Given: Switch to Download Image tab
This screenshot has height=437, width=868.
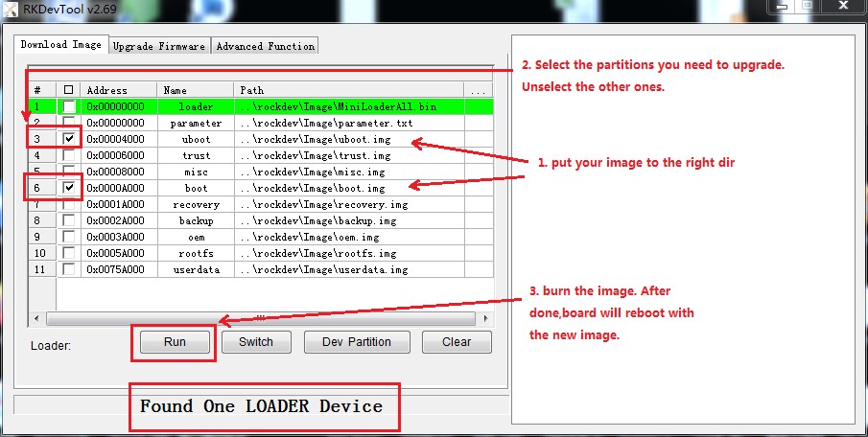Looking at the screenshot, I should click(60, 44).
